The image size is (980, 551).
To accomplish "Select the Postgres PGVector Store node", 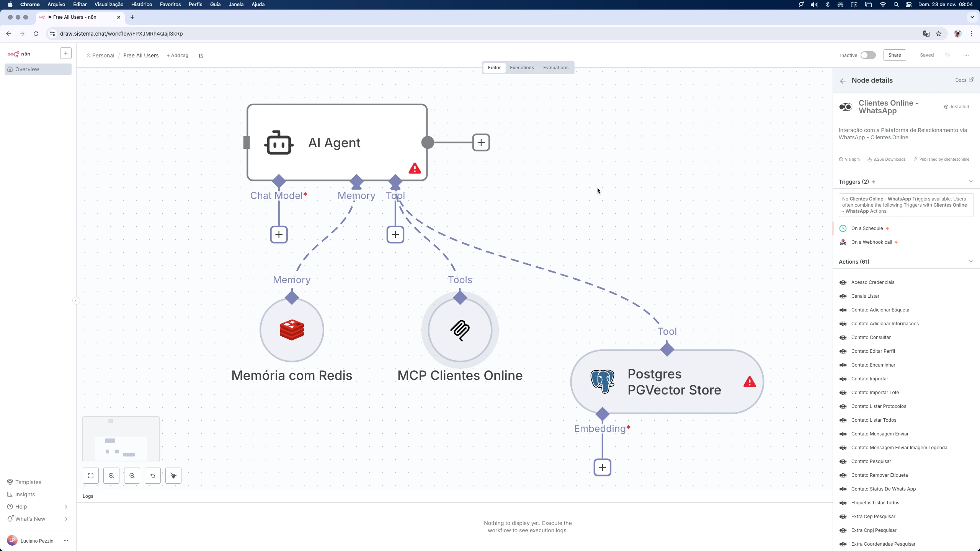I will (x=667, y=382).
